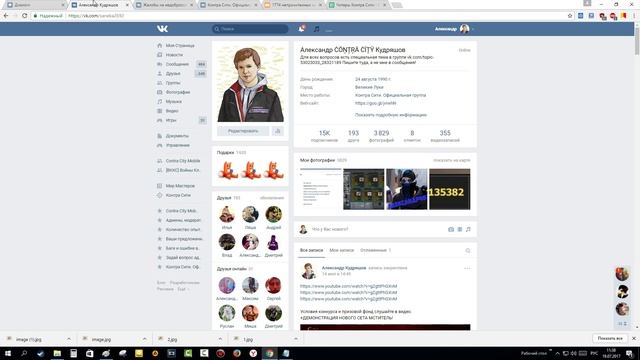This screenshot has width=640, height=360.
Task: Open friend Влад's avatar
Action: [x=227, y=242]
